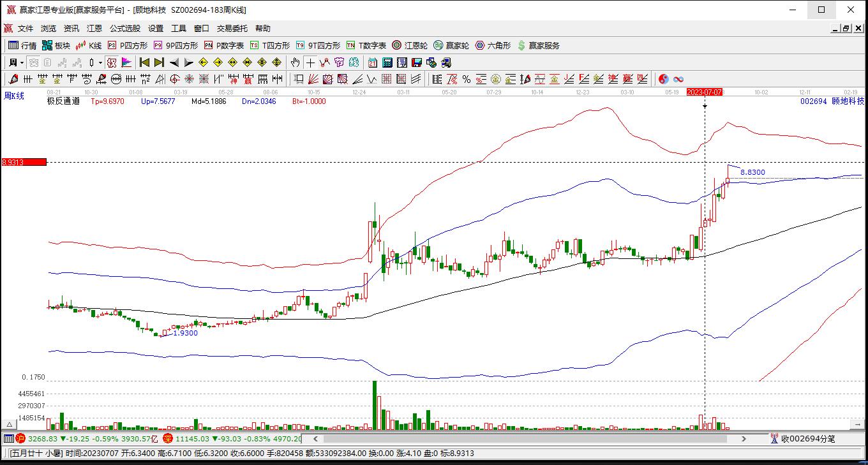Click the yellow diamond right-arrow icon
The width and height of the screenshot is (868, 465).
(218, 63)
